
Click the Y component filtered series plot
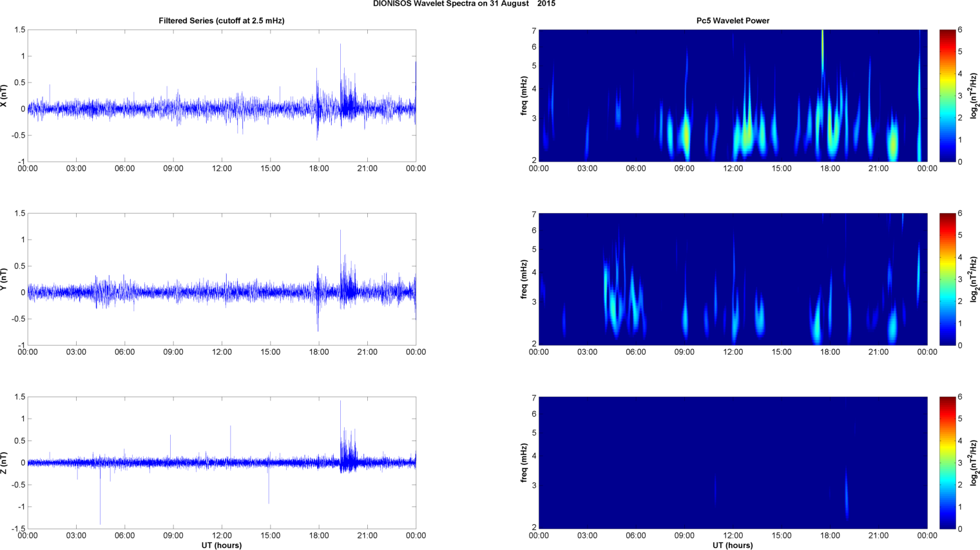(222, 279)
